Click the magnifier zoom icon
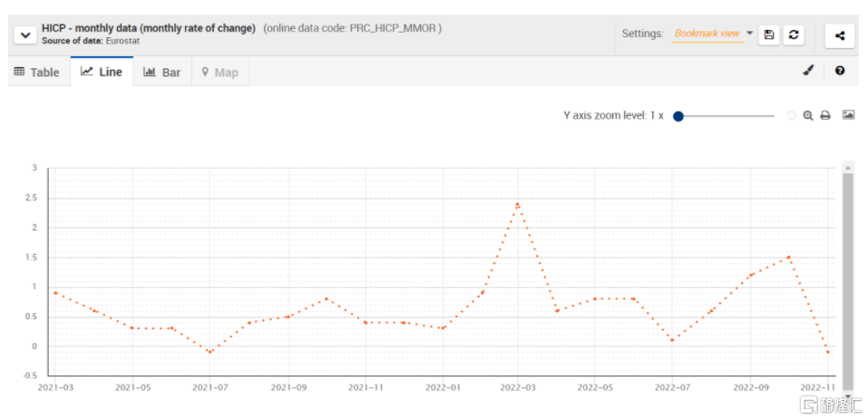868x420 pixels. 807,116
